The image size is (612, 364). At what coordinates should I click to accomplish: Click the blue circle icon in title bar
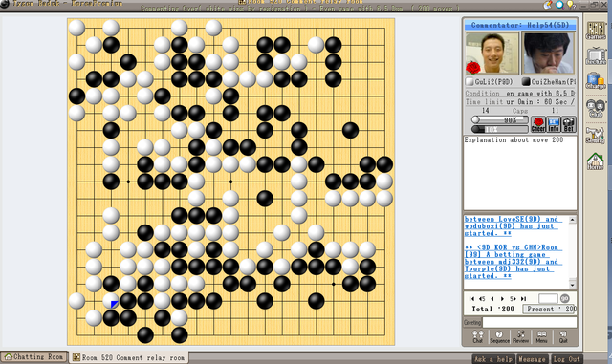tap(559, 4)
